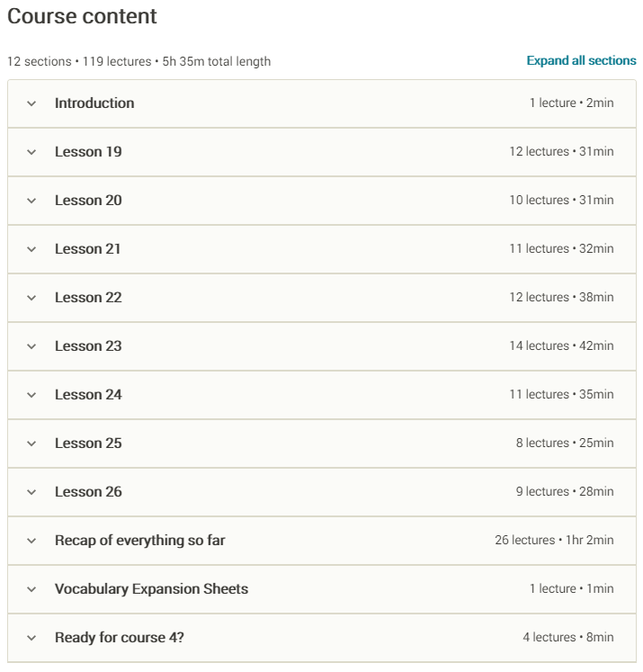Select the Vocabulary Expansion Sheets title

(151, 589)
